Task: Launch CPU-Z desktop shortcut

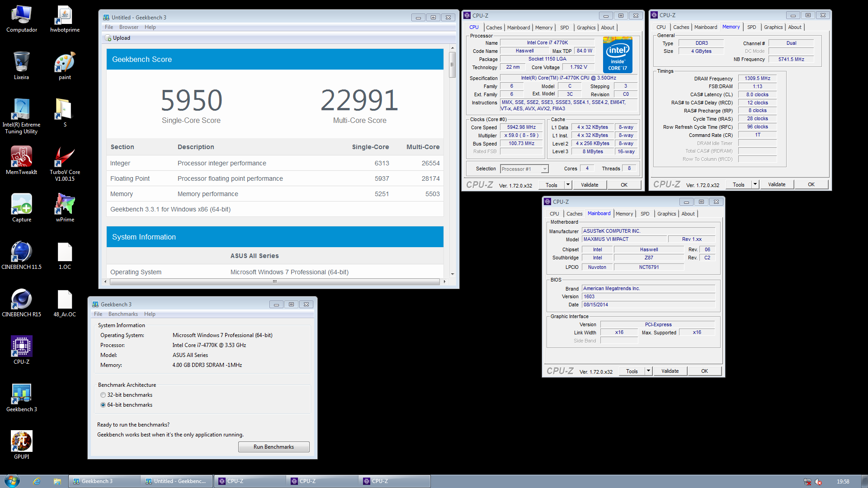Action: 21,350
